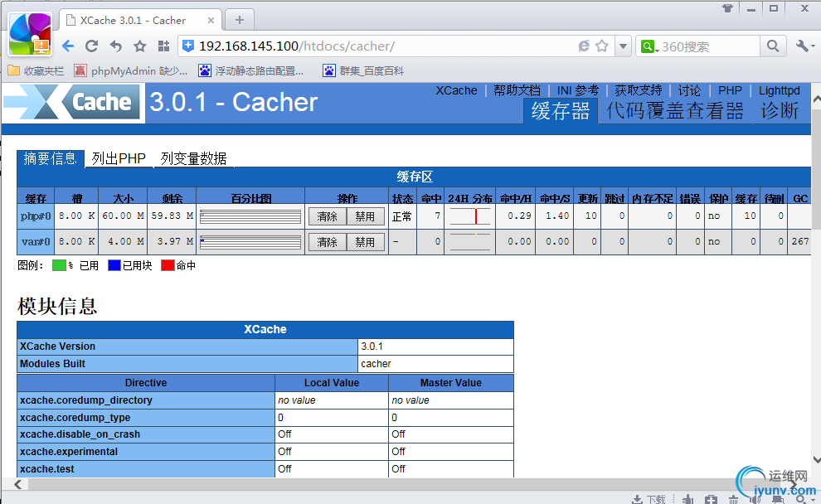This screenshot has height=504, width=821.
Task: Open a new tab with plus button
Action: [x=240, y=20]
